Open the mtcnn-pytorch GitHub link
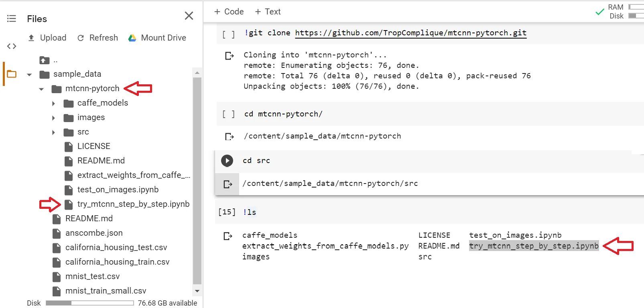Image resolution: width=644 pixels, height=308 pixels. [410, 33]
